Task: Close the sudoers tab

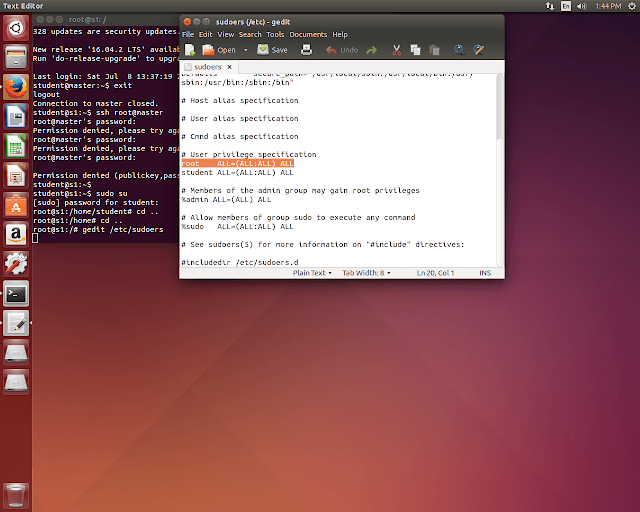Action: click(x=229, y=67)
